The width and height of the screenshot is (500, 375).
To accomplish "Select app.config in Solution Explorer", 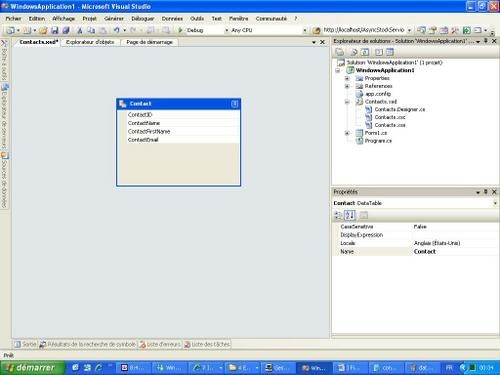I will pyautogui.click(x=378, y=94).
